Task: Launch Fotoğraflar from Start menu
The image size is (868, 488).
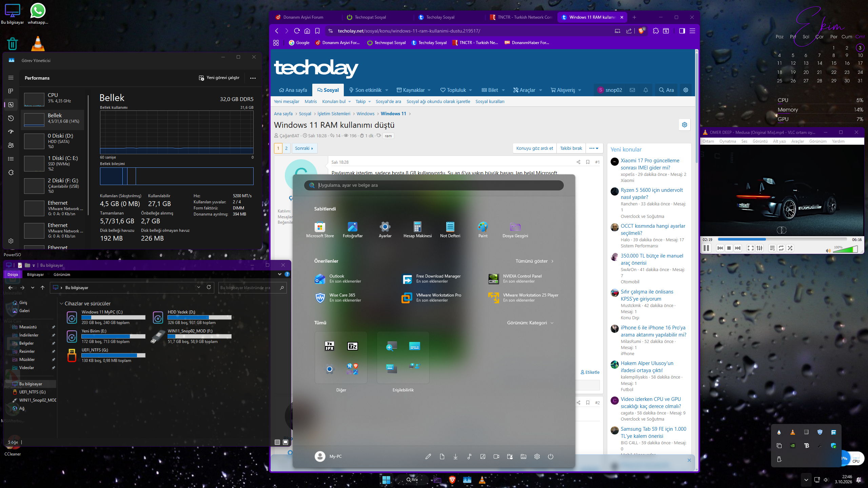Action: pos(353,229)
